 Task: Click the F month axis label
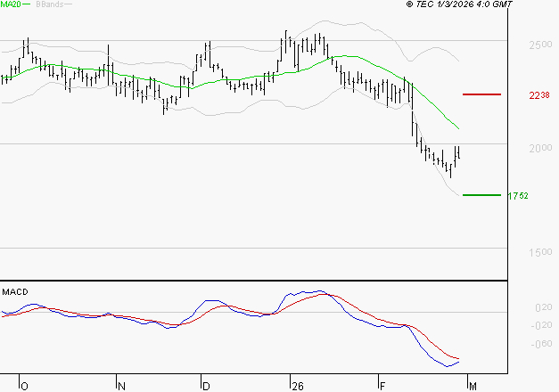[x=382, y=387]
